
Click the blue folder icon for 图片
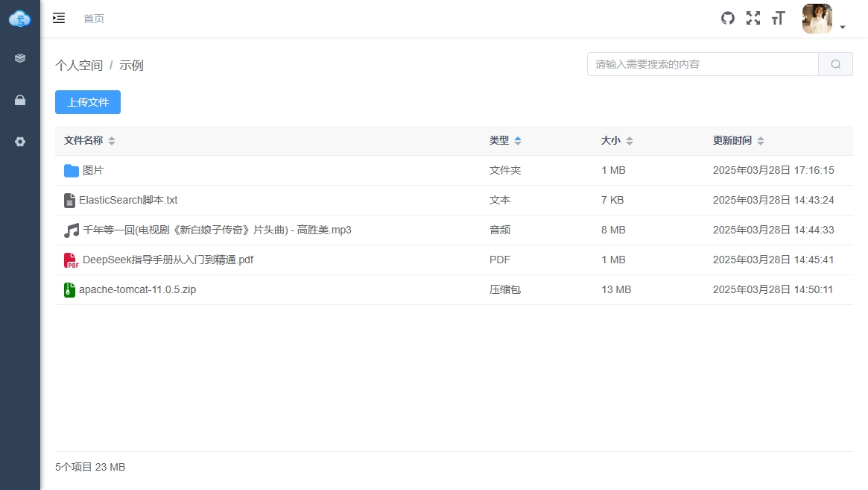click(x=72, y=171)
